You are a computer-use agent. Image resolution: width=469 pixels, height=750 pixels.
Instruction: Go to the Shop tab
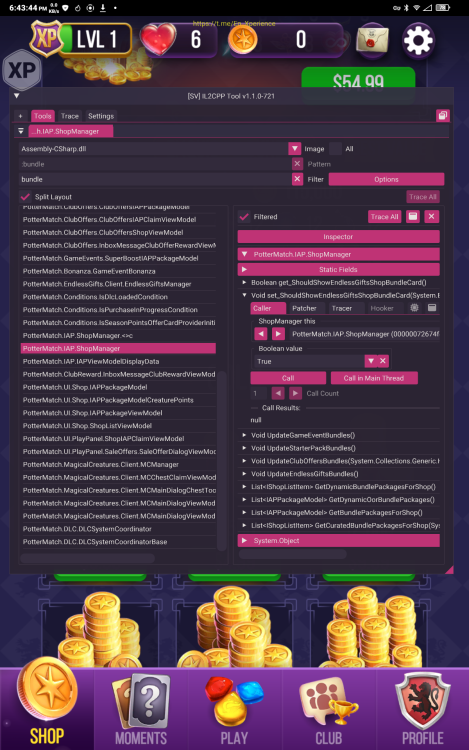point(47,709)
